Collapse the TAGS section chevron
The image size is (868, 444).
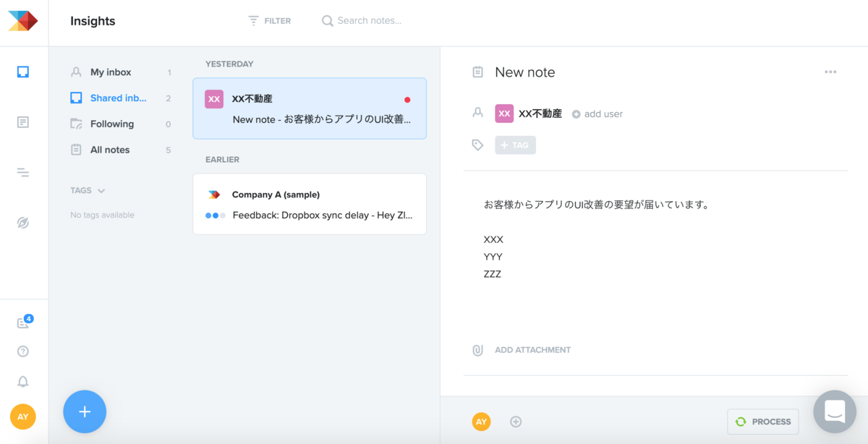pyautogui.click(x=101, y=191)
